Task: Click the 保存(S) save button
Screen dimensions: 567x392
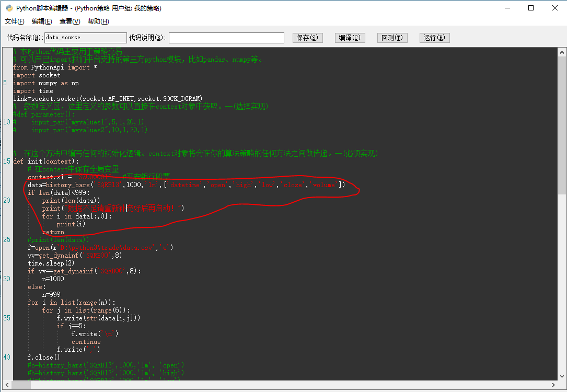Action: tap(307, 38)
